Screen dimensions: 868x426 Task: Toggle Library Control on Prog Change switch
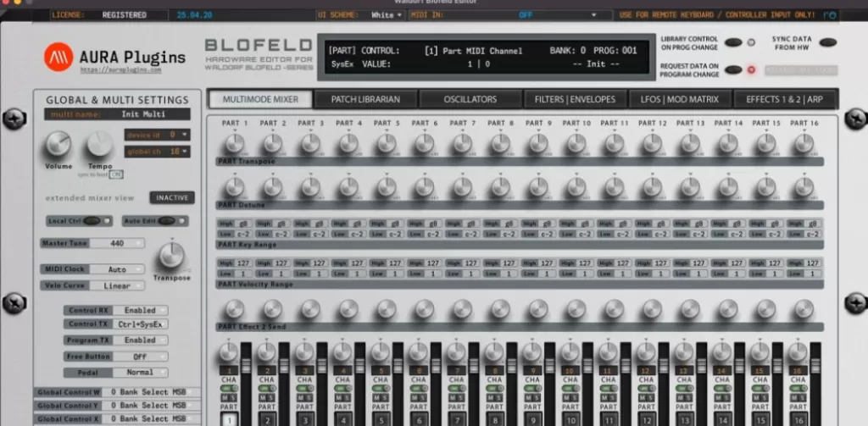[733, 42]
